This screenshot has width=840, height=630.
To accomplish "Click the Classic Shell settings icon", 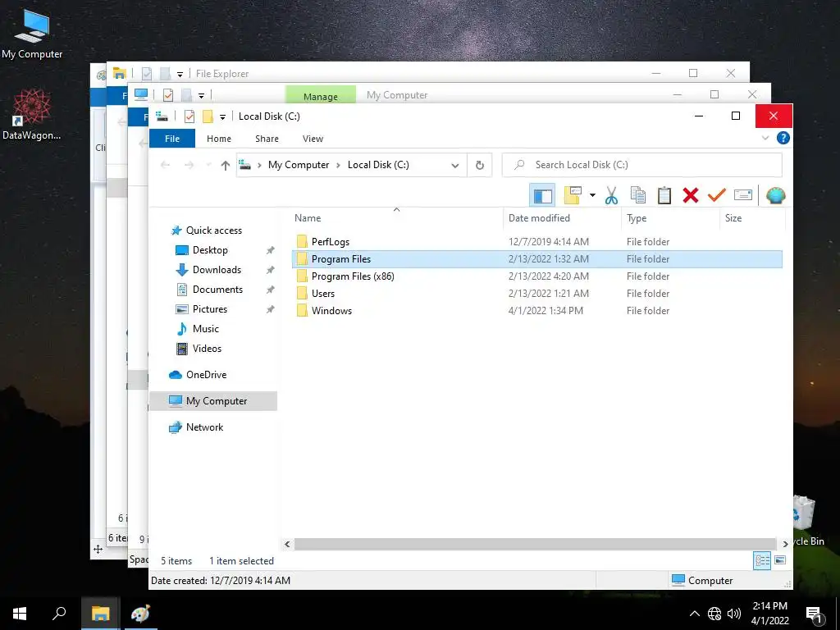I will (x=775, y=195).
